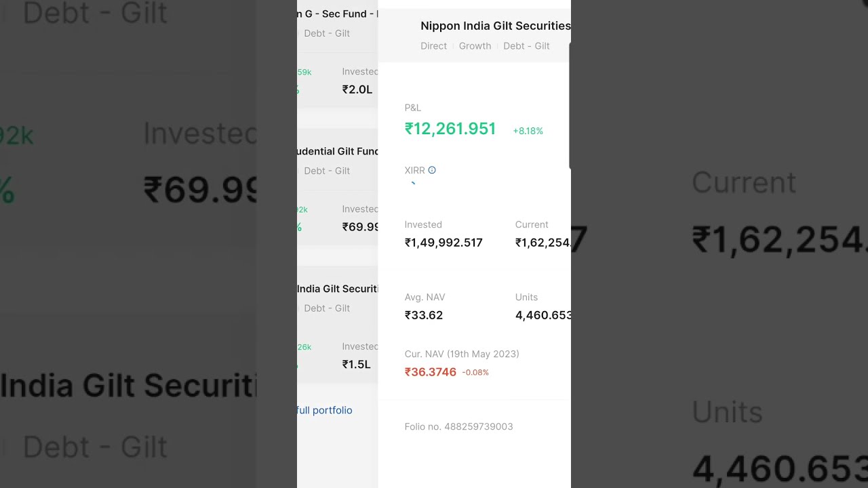This screenshot has height=488, width=868.
Task: Select the G - Sec Fund card
Action: click(337, 54)
